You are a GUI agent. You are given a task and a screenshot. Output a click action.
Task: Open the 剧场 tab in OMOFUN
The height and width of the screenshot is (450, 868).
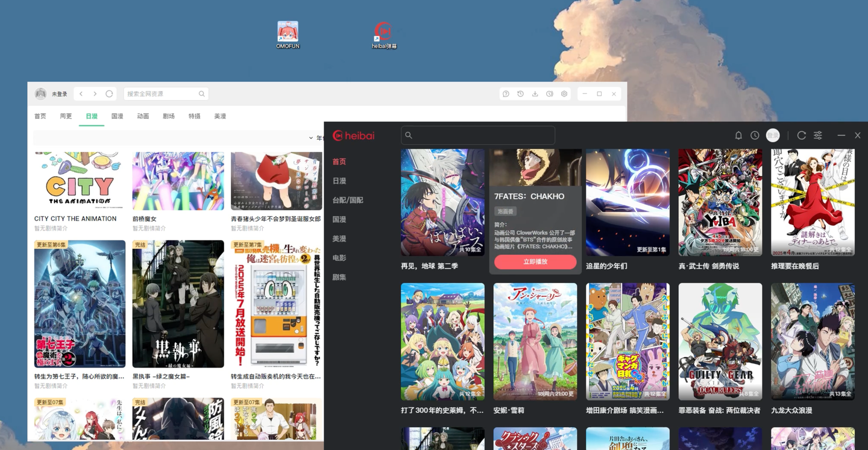169,116
